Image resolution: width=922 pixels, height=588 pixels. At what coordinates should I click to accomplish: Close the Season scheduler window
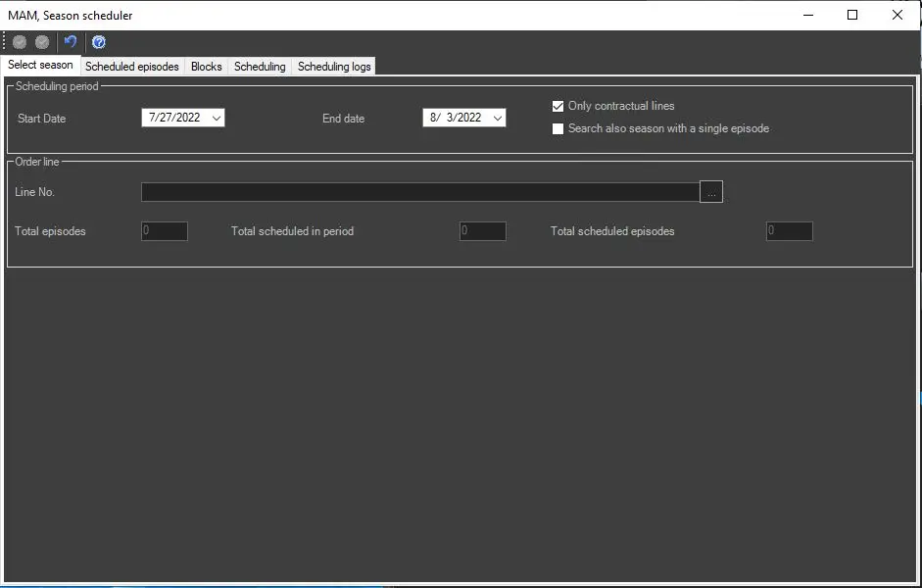coord(898,15)
